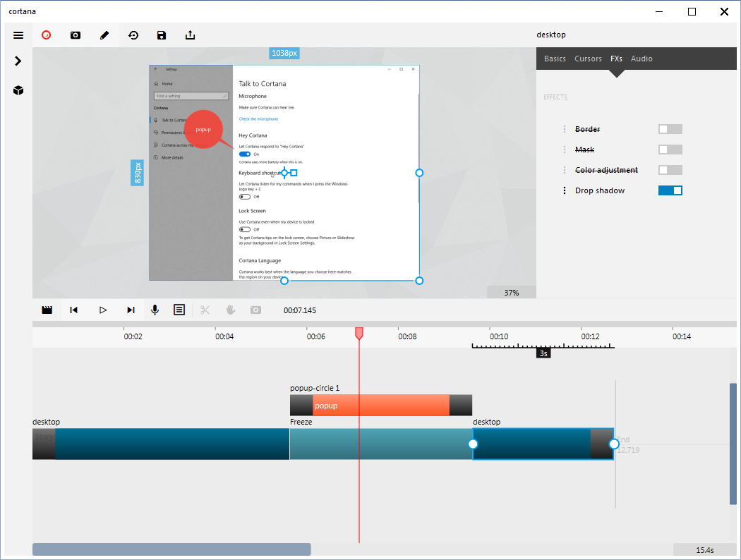Image resolution: width=741 pixels, height=560 pixels.
Task: Enable the Color adjustment toggle
Action: (670, 170)
